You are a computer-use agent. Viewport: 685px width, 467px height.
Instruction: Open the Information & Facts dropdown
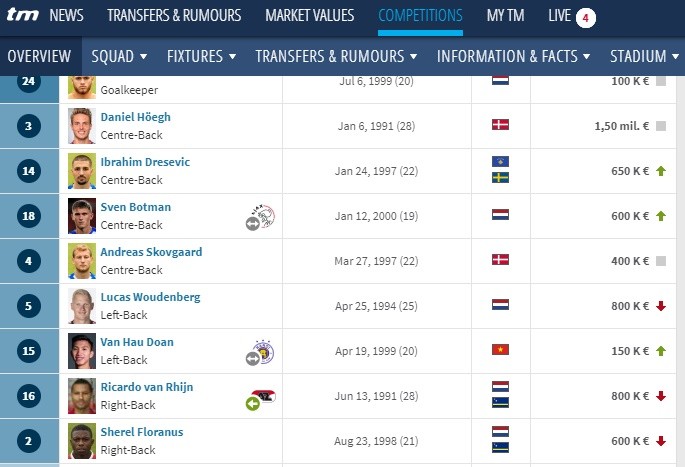pos(515,56)
